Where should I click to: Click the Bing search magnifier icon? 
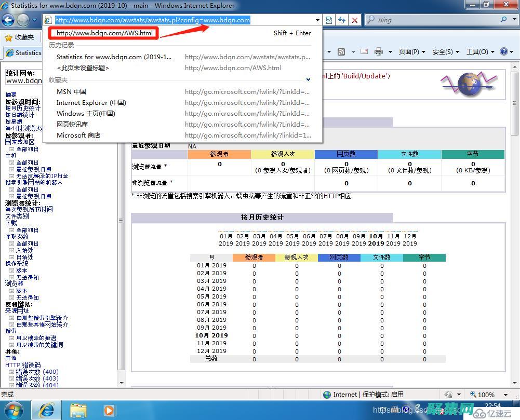click(x=503, y=20)
